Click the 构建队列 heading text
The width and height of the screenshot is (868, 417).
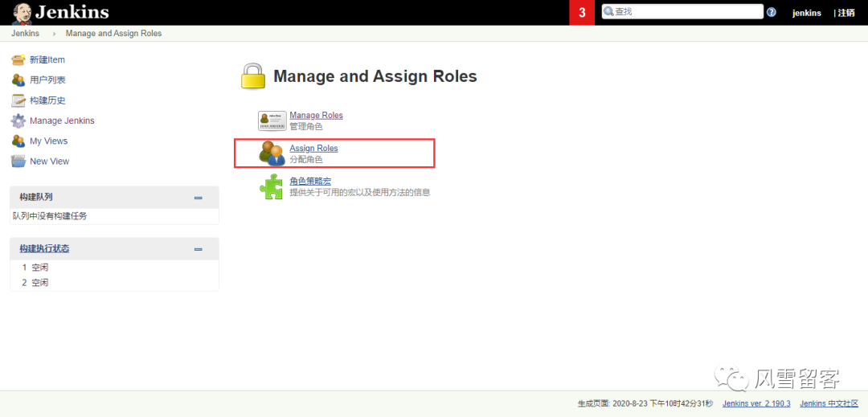(x=36, y=198)
